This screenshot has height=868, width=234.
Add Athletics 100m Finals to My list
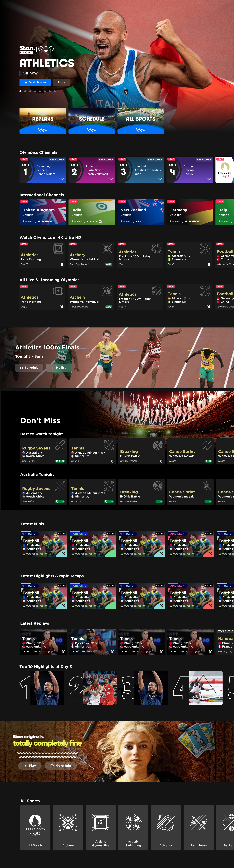tap(59, 368)
